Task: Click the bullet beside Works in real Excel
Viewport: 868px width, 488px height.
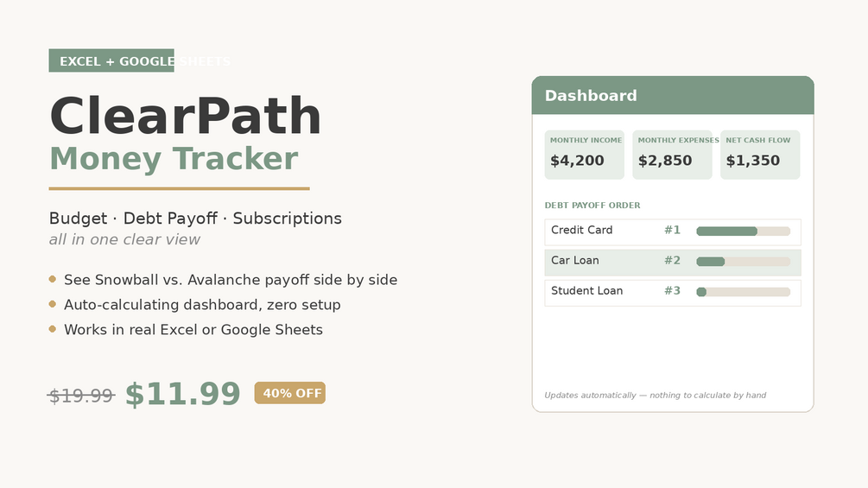Action: 53,329
